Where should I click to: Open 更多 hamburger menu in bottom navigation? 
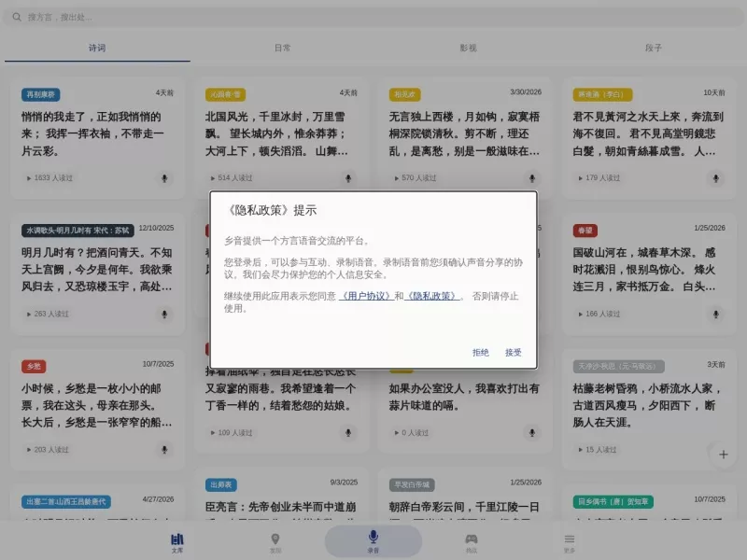(x=570, y=542)
